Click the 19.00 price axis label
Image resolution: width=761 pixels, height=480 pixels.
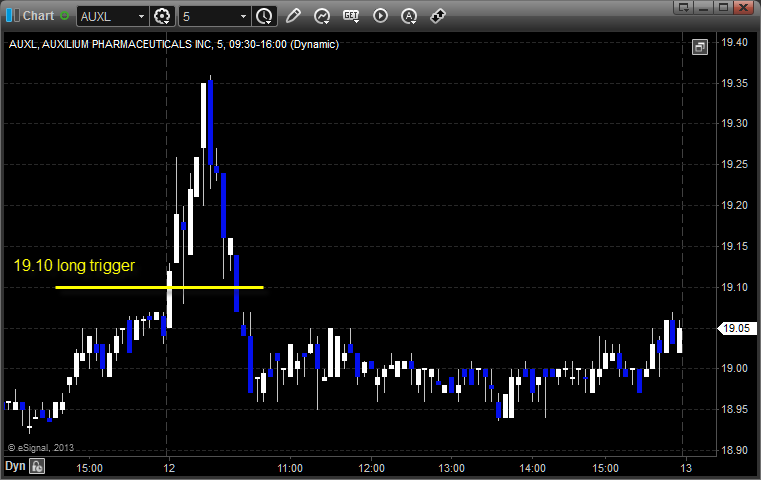click(734, 368)
